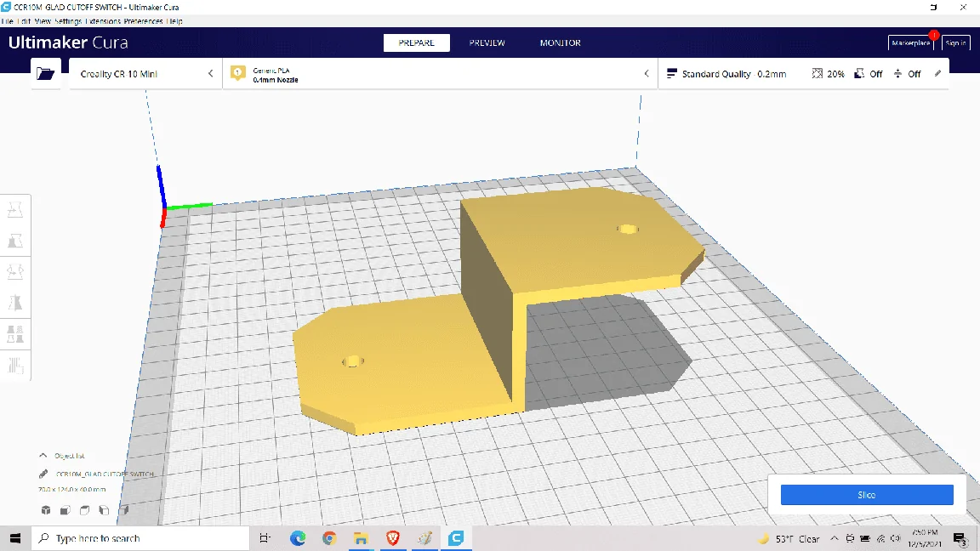Switch to right side view cube icon
Viewport: 980px width, 551px height.
click(x=123, y=510)
